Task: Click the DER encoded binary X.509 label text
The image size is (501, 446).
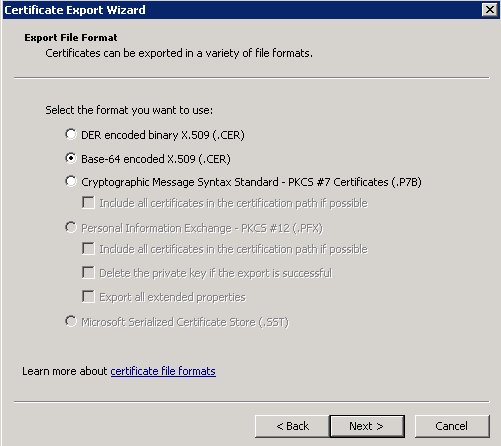Action: coord(163,135)
